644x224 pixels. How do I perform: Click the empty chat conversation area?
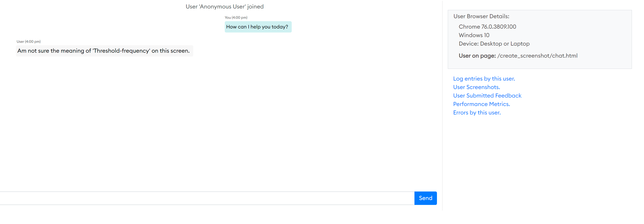(220, 125)
